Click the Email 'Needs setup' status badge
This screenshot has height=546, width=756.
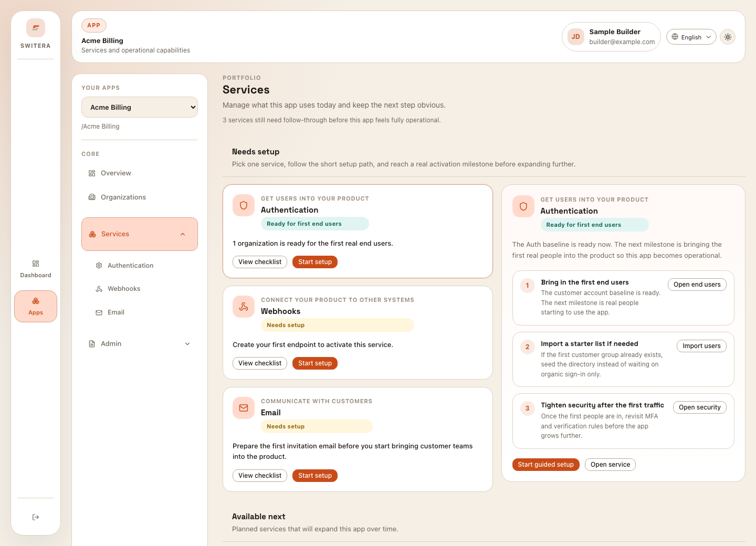coord(317,426)
